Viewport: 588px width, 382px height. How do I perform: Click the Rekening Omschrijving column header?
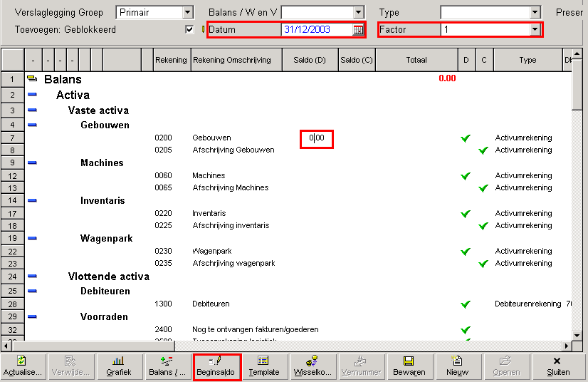tap(236, 60)
